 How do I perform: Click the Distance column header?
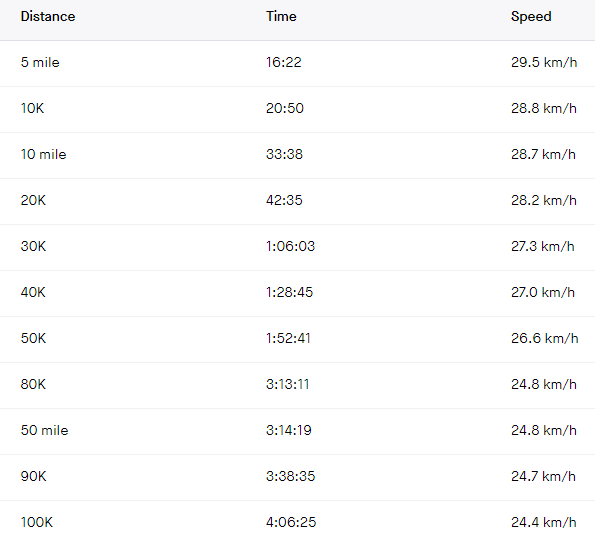tap(48, 16)
